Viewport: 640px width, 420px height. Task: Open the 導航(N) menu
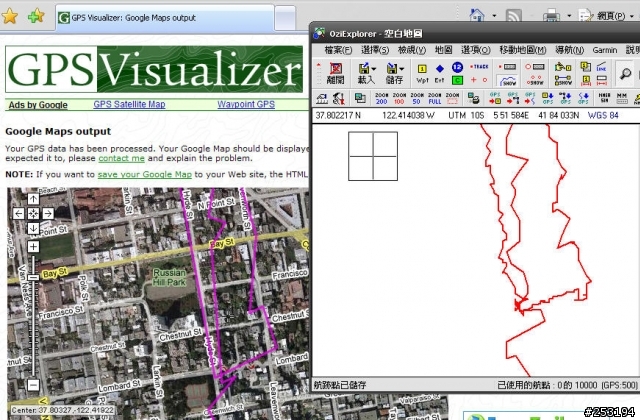click(x=569, y=50)
